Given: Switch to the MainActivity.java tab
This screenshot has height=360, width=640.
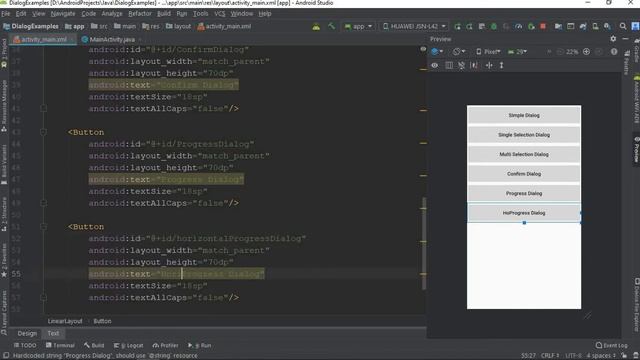Looking at the screenshot, I should coord(112,40).
